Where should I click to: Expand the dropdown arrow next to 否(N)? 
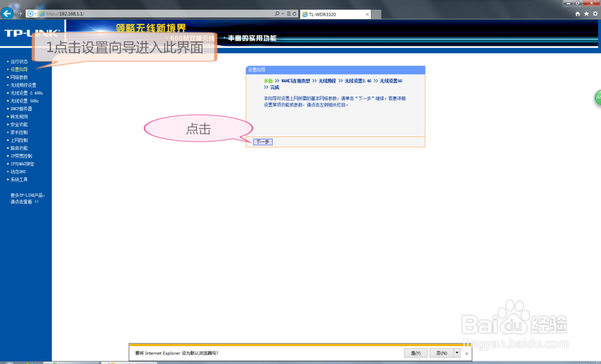457,353
